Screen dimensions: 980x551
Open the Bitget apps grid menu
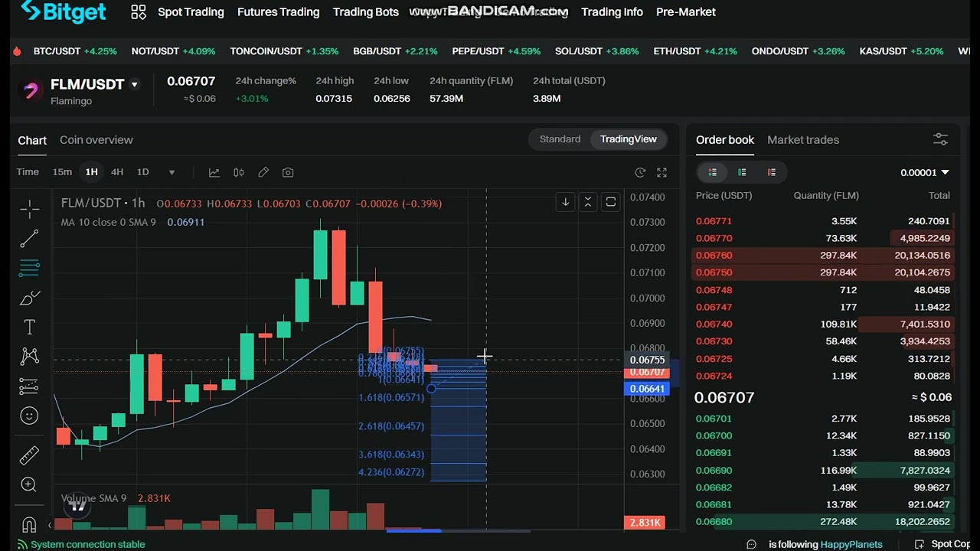tap(139, 12)
